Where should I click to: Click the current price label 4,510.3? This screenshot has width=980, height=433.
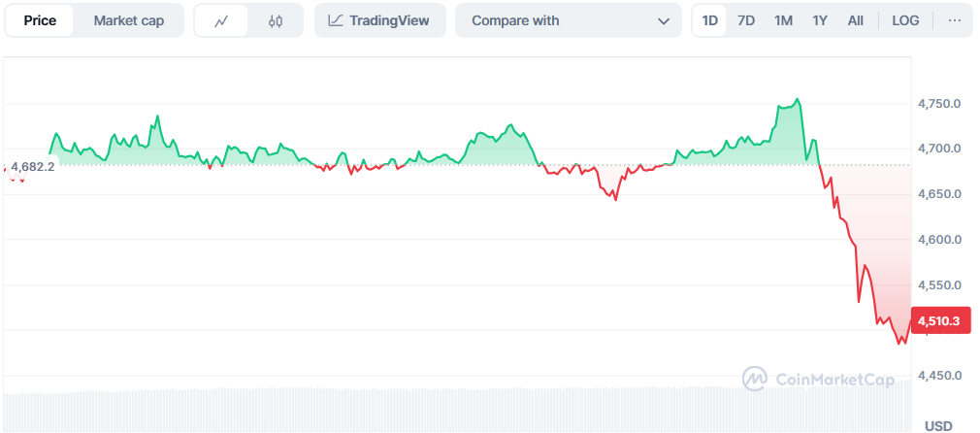pos(938,320)
